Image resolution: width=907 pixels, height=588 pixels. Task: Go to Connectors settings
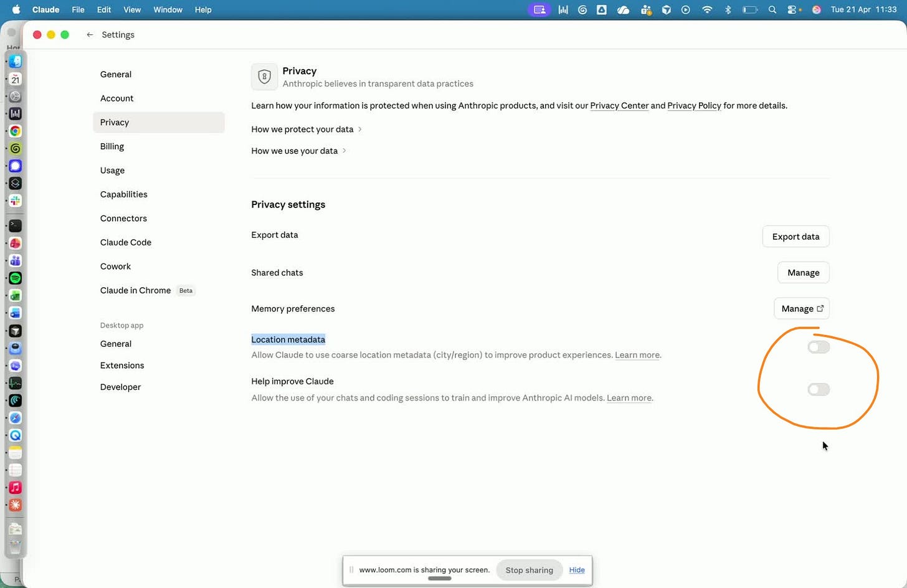159,218
